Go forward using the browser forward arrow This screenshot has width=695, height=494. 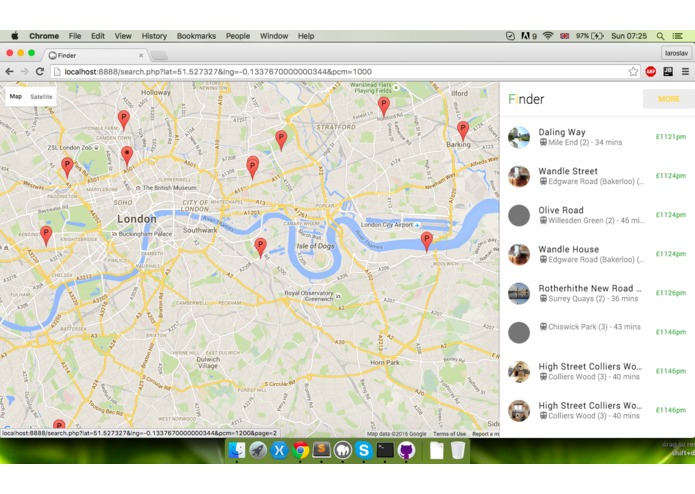pyautogui.click(x=25, y=71)
